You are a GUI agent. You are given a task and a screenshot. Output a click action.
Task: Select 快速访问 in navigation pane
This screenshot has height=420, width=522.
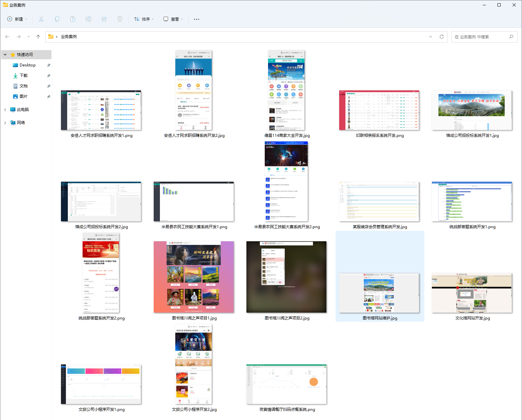26,55
